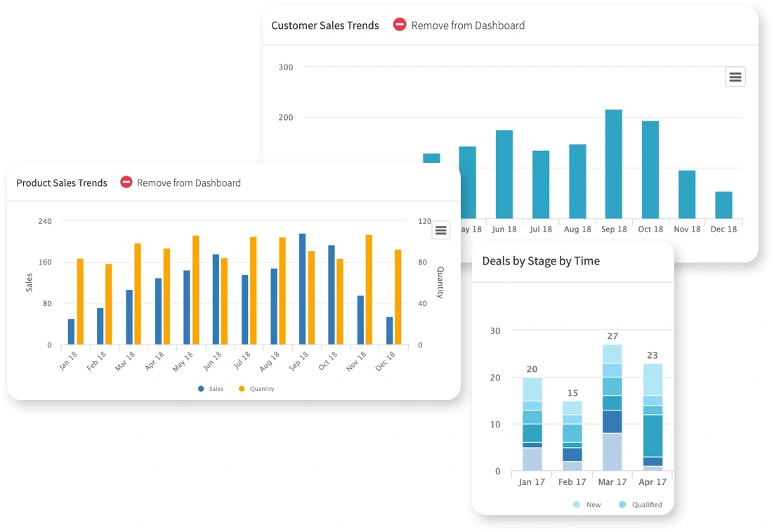The height and width of the screenshot is (532, 774).
Task: Click the Nov 18 bar in Customer Sales Trends
Action: (x=687, y=194)
